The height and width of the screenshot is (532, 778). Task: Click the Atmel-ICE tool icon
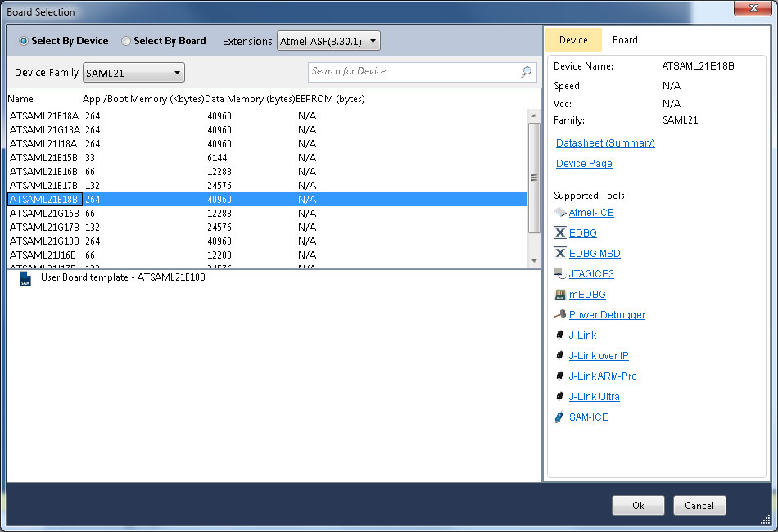(560, 213)
